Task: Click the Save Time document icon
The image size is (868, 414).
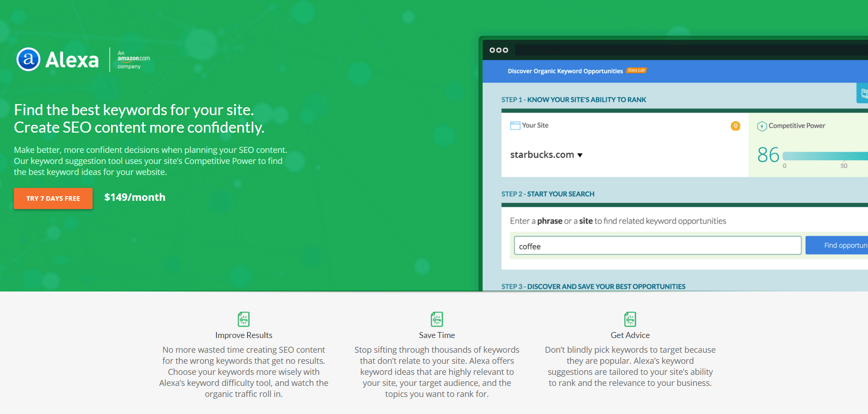Action: [x=437, y=319]
